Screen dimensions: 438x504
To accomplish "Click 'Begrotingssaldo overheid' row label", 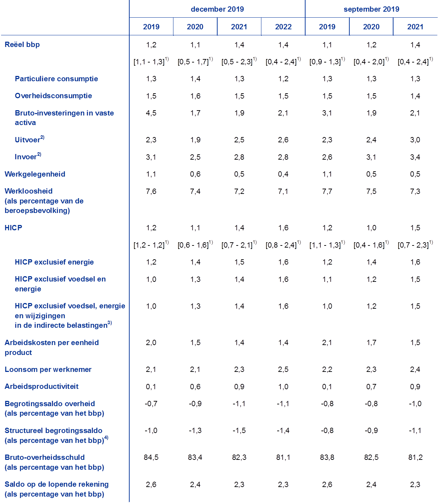I will [x=50, y=404].
